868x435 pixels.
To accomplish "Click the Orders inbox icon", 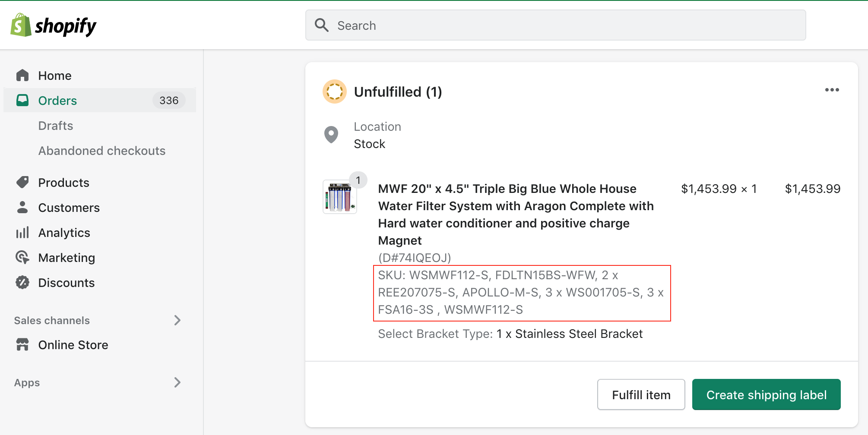I will click(22, 101).
